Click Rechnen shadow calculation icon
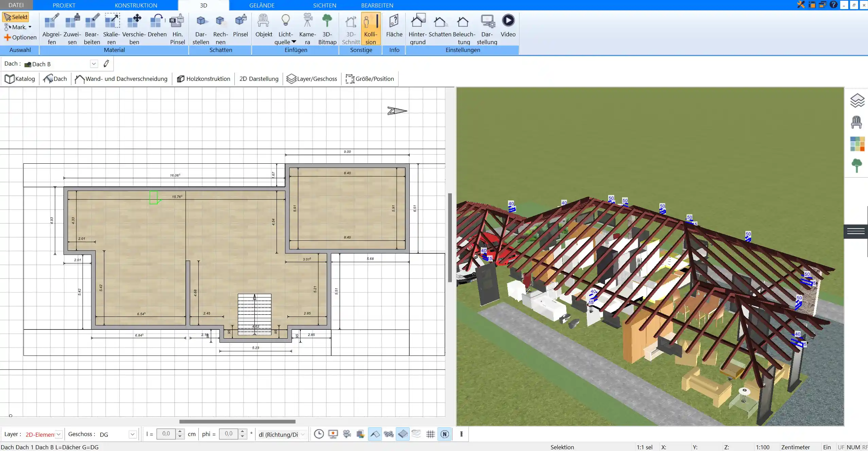The width and height of the screenshot is (868, 451). click(x=220, y=29)
